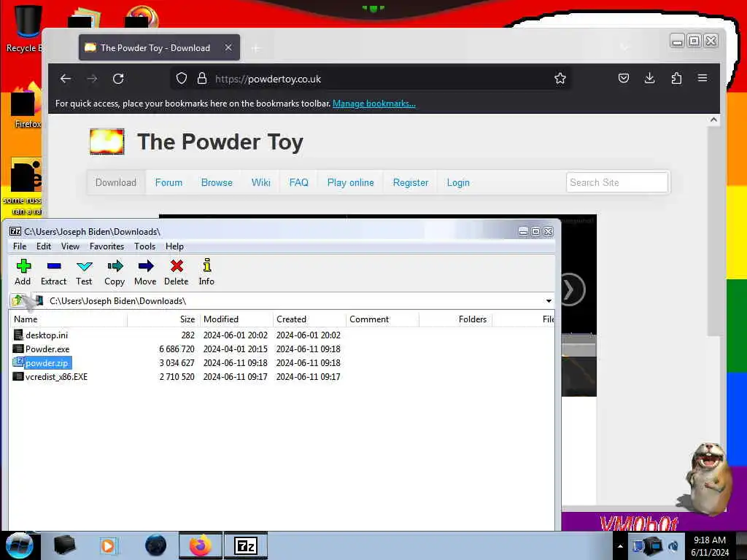Open Recycle Bin desktop icon
This screenshot has height=560, width=747.
[24, 28]
